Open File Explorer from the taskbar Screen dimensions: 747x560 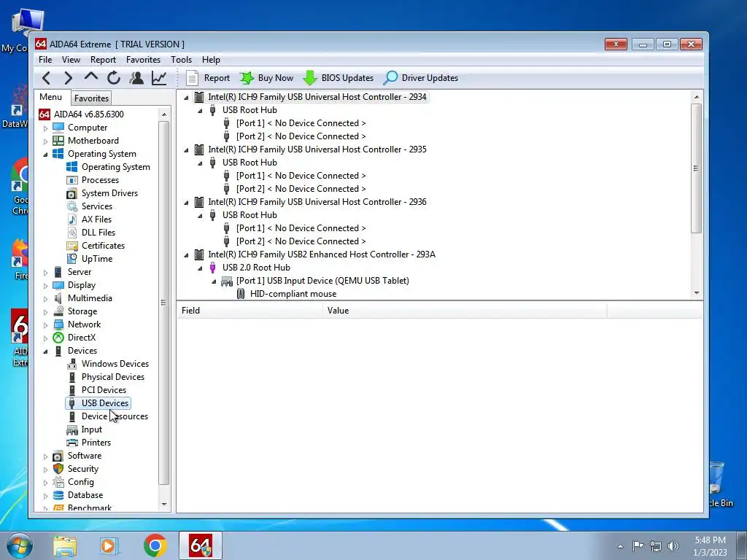point(64,545)
